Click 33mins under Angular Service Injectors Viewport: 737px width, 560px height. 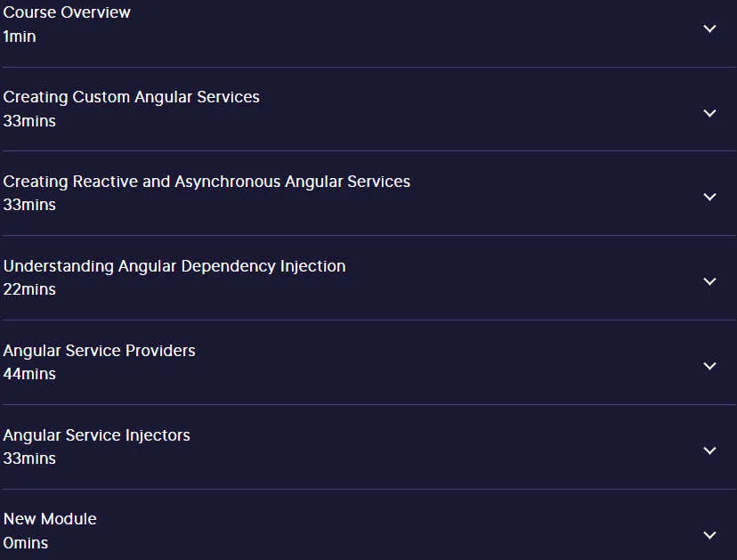click(x=29, y=459)
